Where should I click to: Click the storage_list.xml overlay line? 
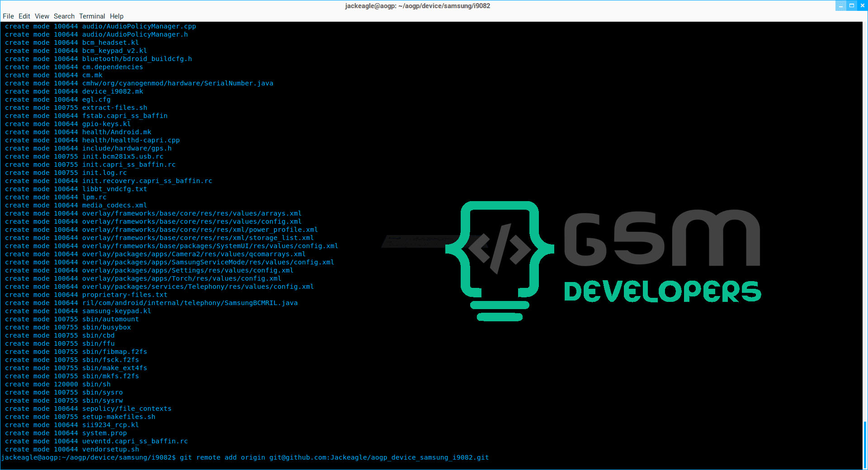tap(160, 238)
